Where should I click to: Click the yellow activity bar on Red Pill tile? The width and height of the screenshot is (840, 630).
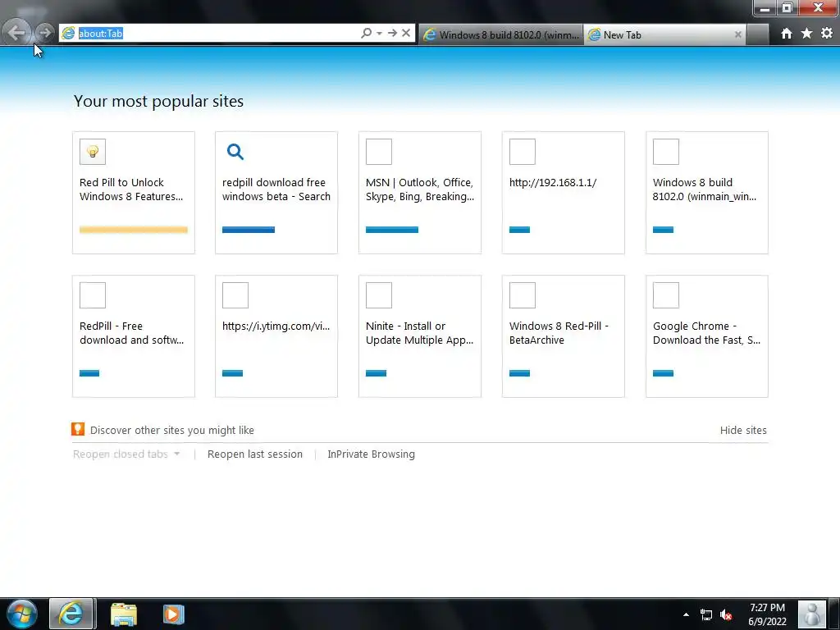coord(134,230)
